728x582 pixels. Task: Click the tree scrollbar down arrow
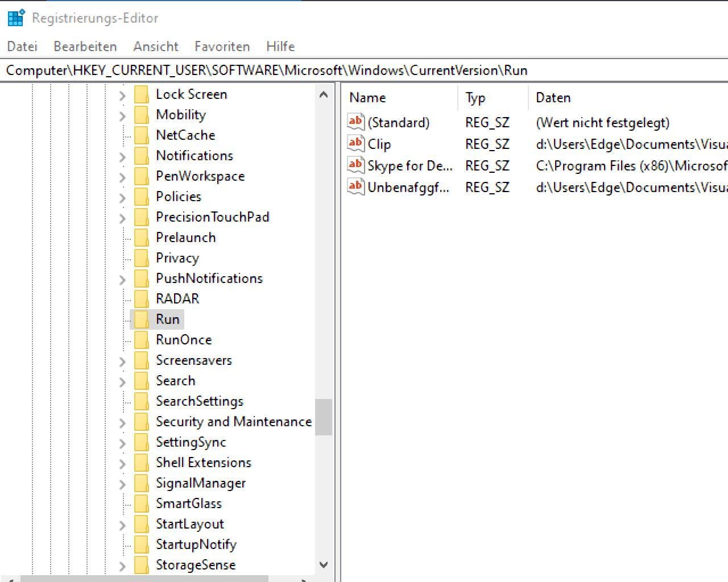(x=324, y=564)
